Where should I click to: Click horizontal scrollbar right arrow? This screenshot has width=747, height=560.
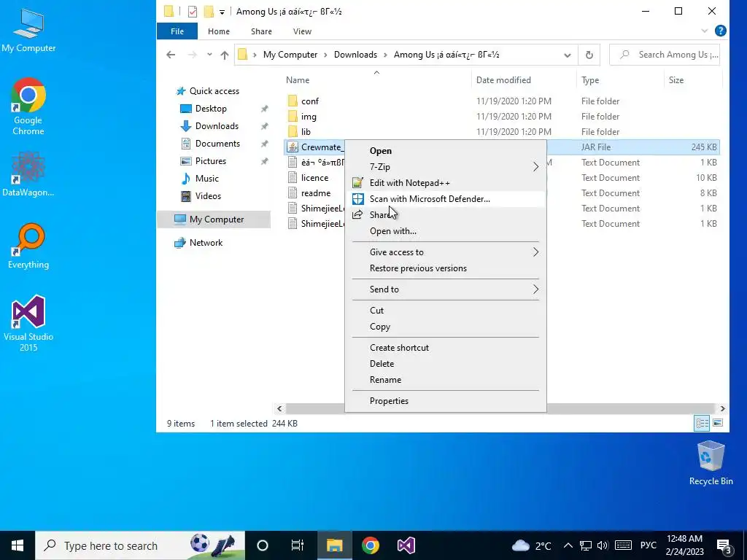click(x=722, y=408)
